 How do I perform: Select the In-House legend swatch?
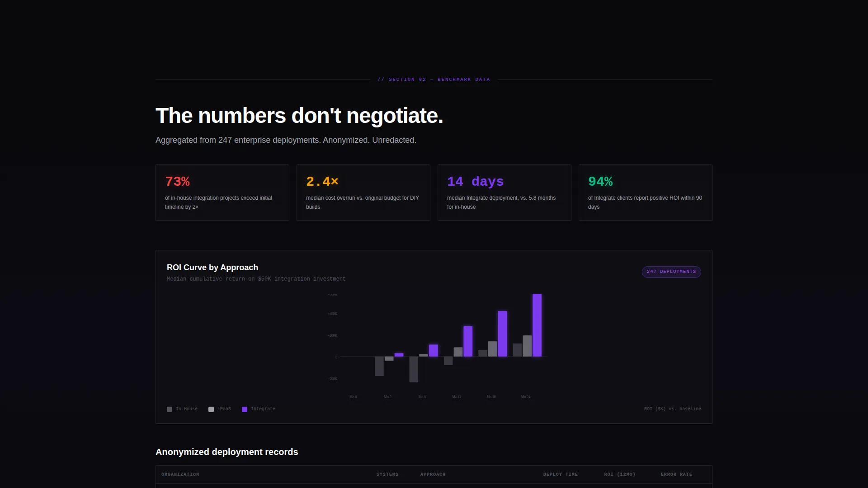[170, 409]
